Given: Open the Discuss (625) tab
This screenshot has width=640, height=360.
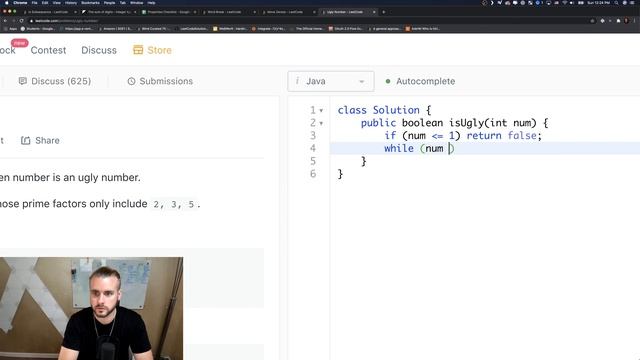Looking at the screenshot, I should click(55, 81).
